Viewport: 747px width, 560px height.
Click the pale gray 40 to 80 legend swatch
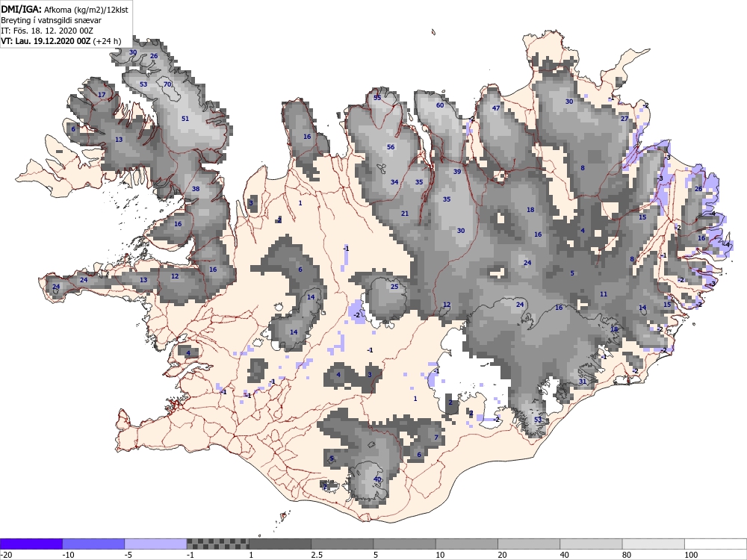pos(591,544)
